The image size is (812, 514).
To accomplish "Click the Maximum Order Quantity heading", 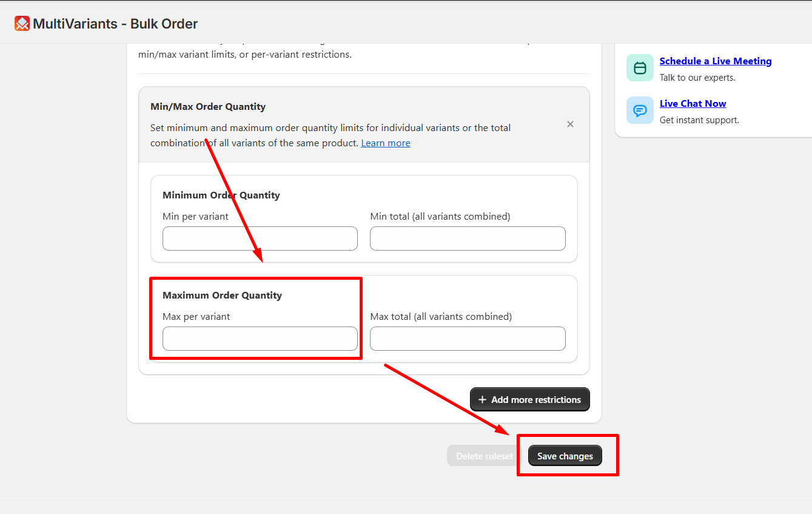I will (222, 296).
